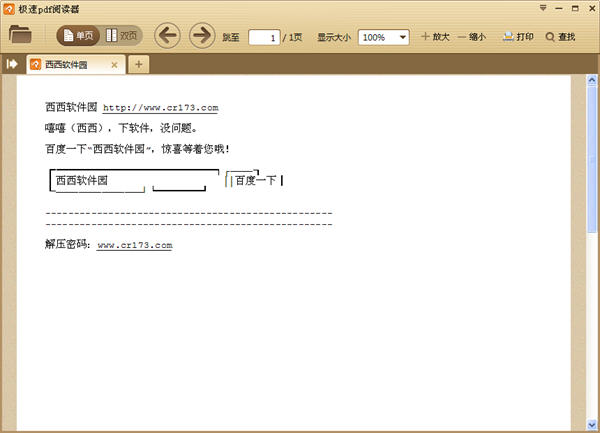Image resolution: width=600 pixels, height=433 pixels.
Task: Go to next page with right arrow
Action: pyautogui.click(x=202, y=36)
